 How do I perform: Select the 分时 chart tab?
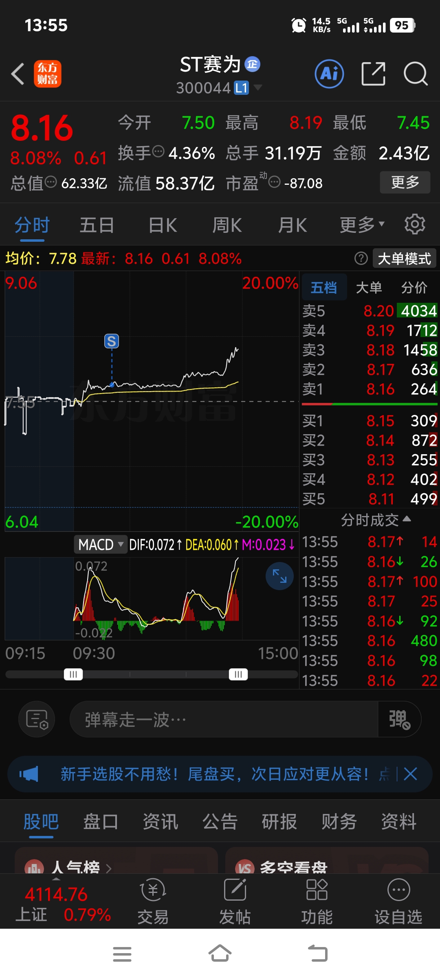point(32,225)
